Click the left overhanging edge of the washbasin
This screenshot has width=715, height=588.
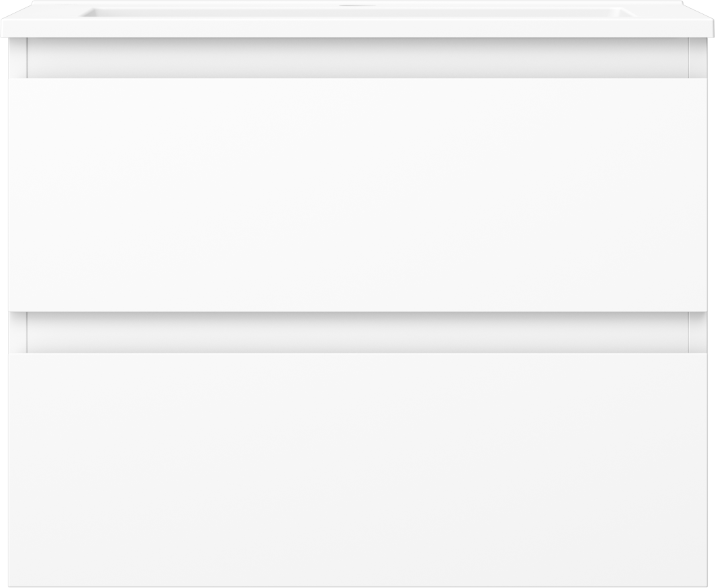tap(5, 28)
